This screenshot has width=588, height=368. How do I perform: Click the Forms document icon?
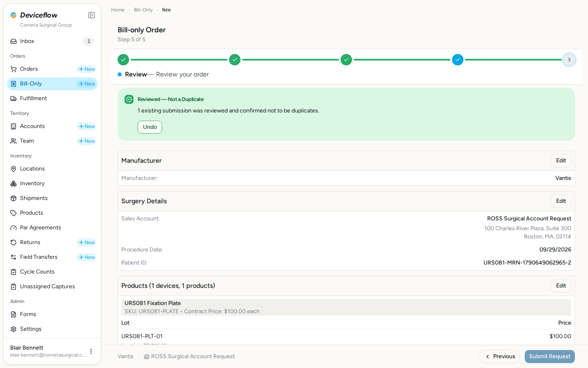(x=13, y=314)
